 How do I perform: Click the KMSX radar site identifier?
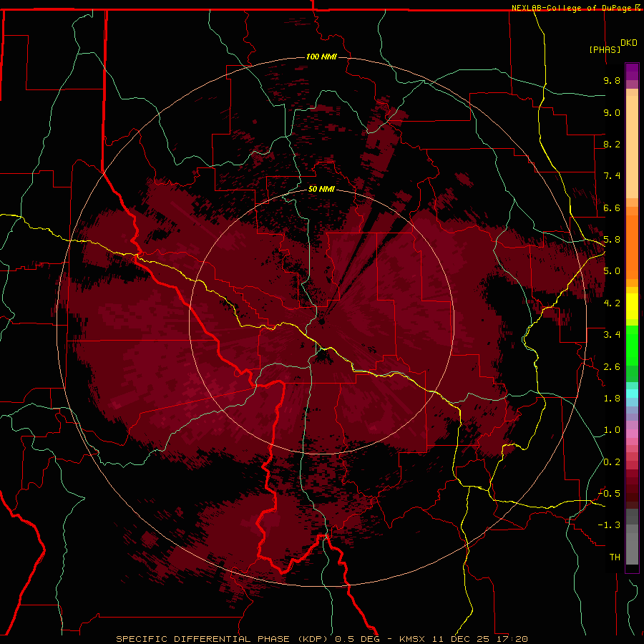(412, 639)
